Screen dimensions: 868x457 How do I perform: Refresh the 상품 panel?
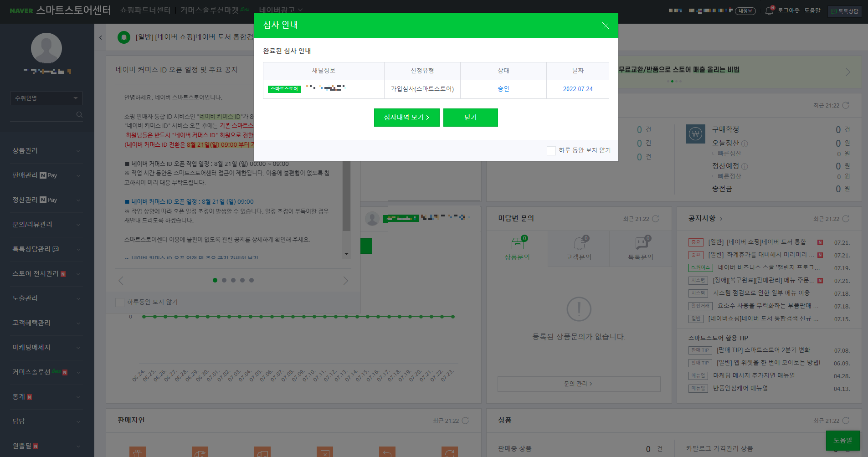(x=846, y=421)
